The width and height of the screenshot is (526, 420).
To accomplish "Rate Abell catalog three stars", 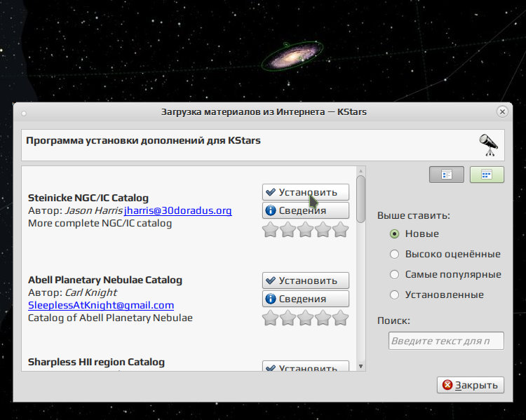I will [306, 318].
